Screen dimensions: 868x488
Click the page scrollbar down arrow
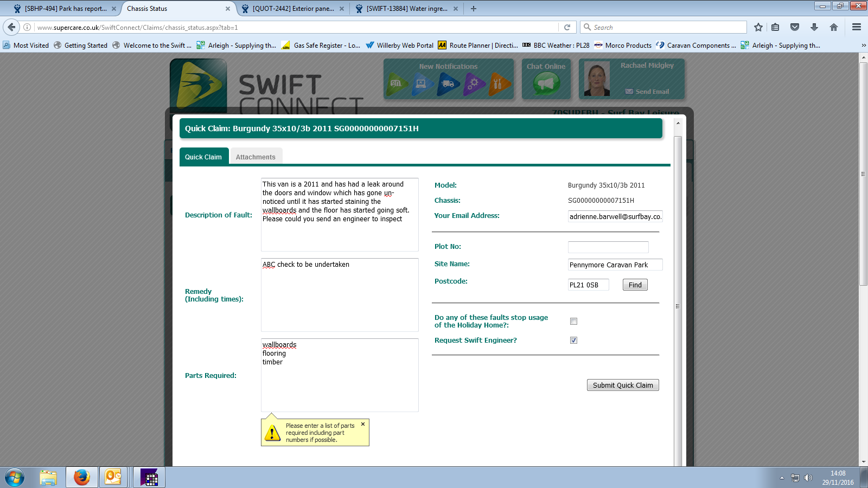coord(864,462)
